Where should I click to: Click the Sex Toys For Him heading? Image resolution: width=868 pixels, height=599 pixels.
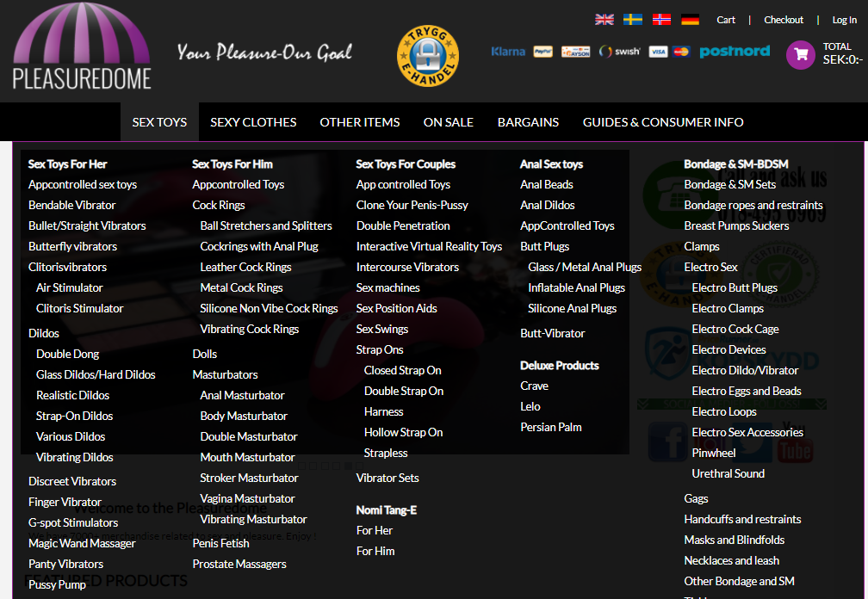tap(232, 164)
